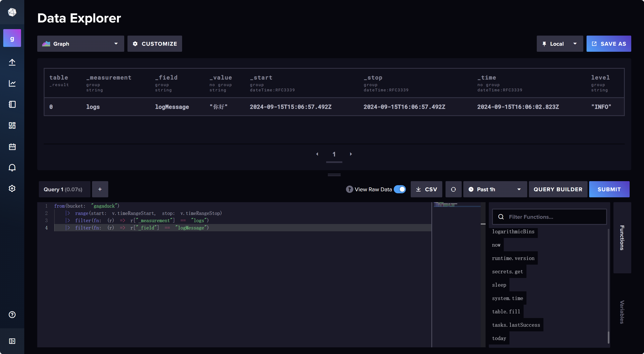
Task: Open the Dashboards sidebar icon
Action: coord(12,125)
